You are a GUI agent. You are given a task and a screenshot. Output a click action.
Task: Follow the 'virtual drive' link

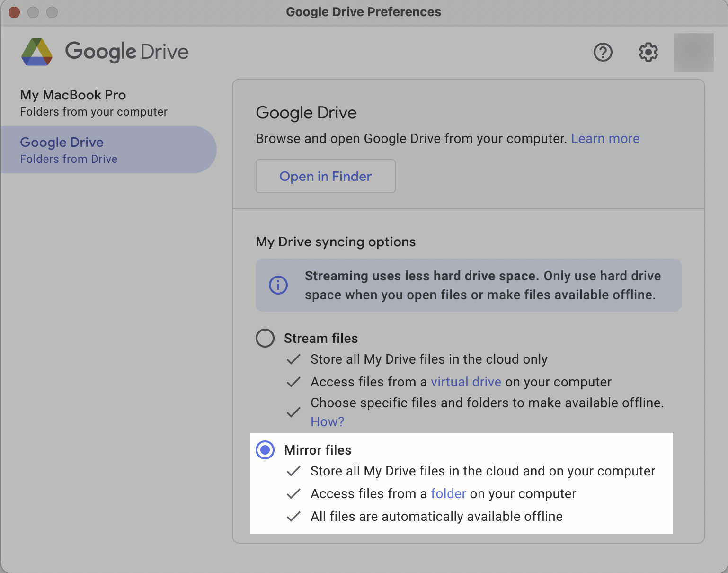tap(466, 382)
